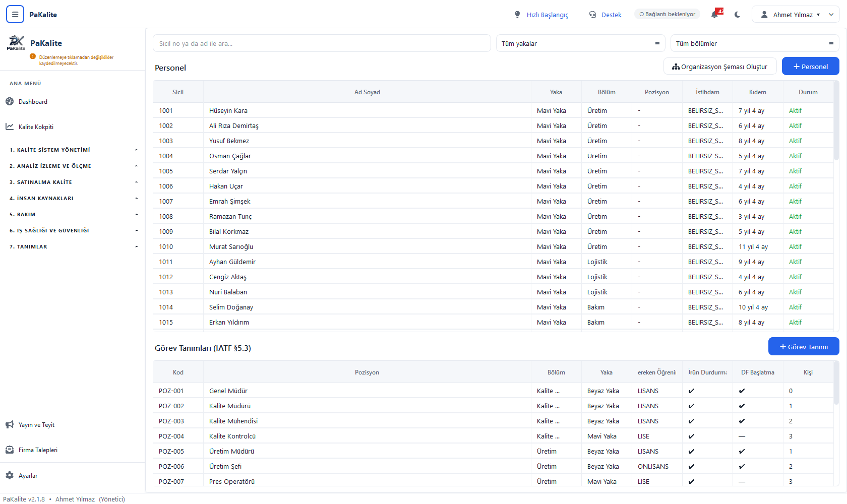The image size is (847, 504).
Task: Expand 1. Kalite Sistem Yönetimi menu
Action: coord(73,150)
